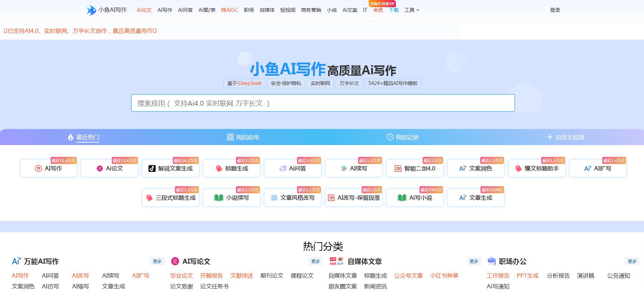Open the 三段式标题生成 card
Image resolution: width=644 pixels, height=308 pixels.
click(x=171, y=198)
